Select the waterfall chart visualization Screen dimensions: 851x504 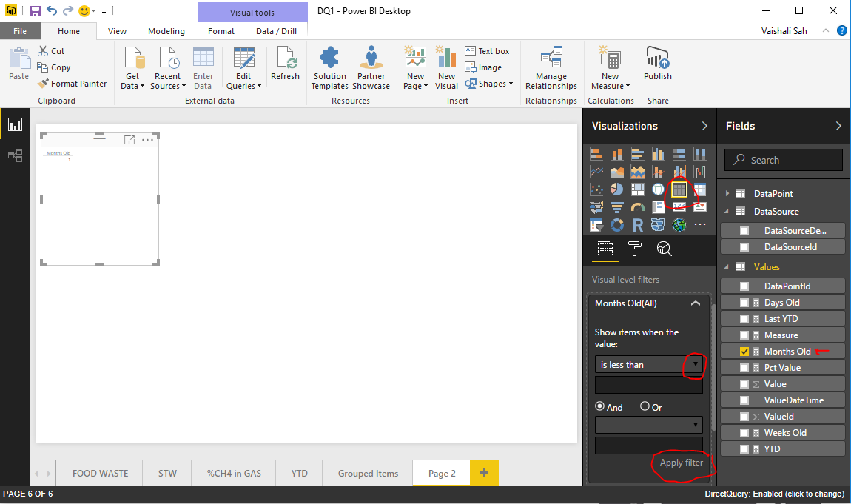700,172
